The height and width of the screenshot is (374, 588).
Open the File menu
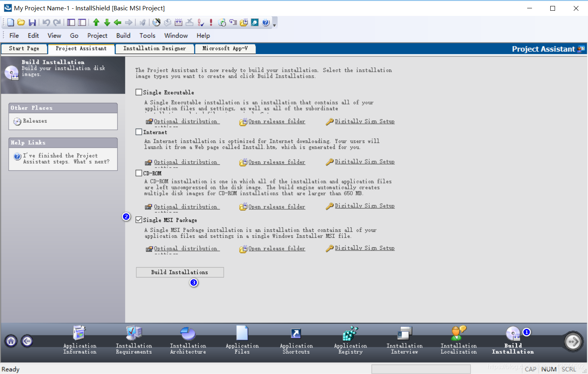pos(14,35)
